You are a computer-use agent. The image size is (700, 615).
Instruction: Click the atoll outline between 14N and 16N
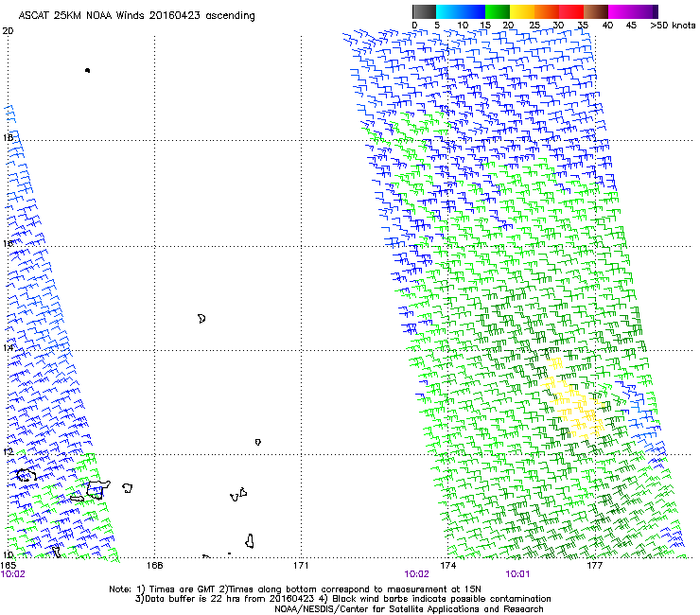point(201,319)
